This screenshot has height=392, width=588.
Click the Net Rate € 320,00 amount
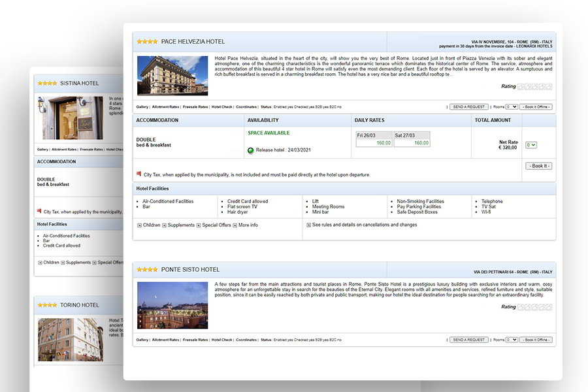pos(508,145)
